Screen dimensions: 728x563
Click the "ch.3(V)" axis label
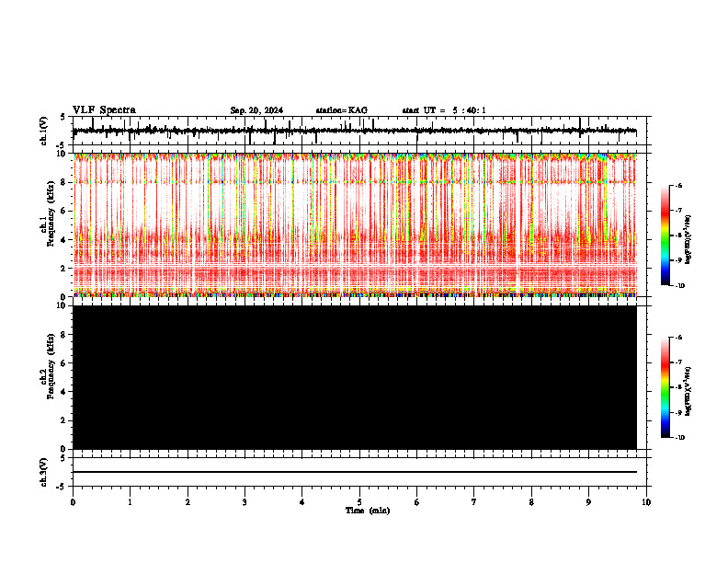point(44,472)
